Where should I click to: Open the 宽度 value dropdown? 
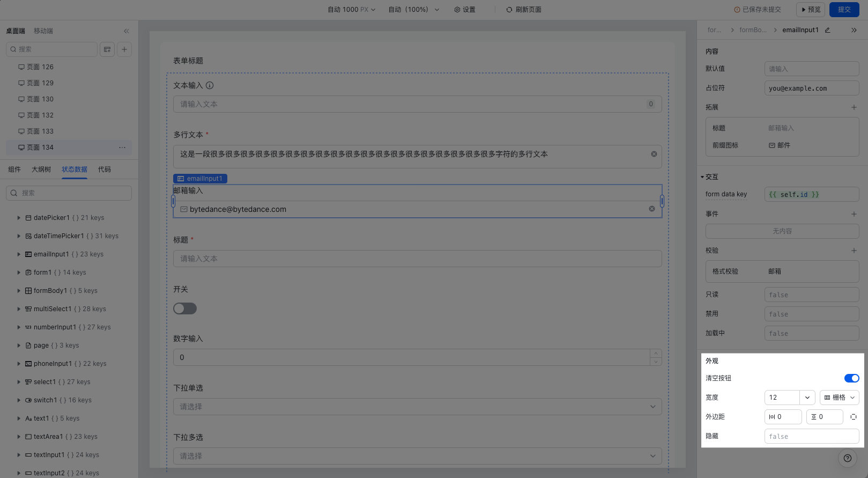(807, 398)
